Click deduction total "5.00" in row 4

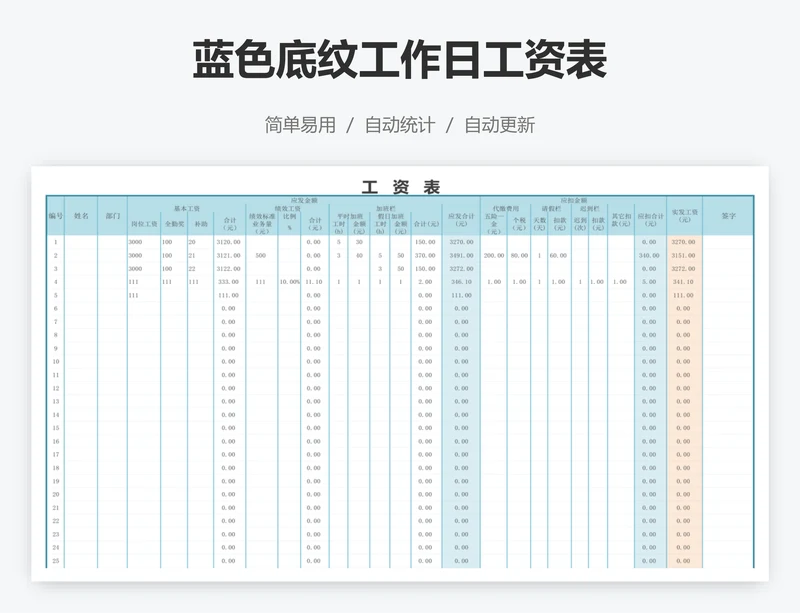pyautogui.click(x=649, y=282)
